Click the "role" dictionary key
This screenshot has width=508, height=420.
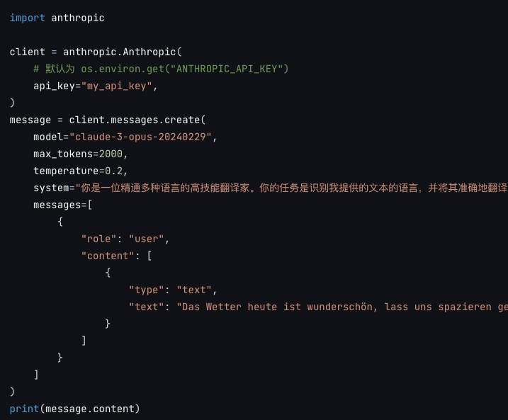click(x=98, y=239)
